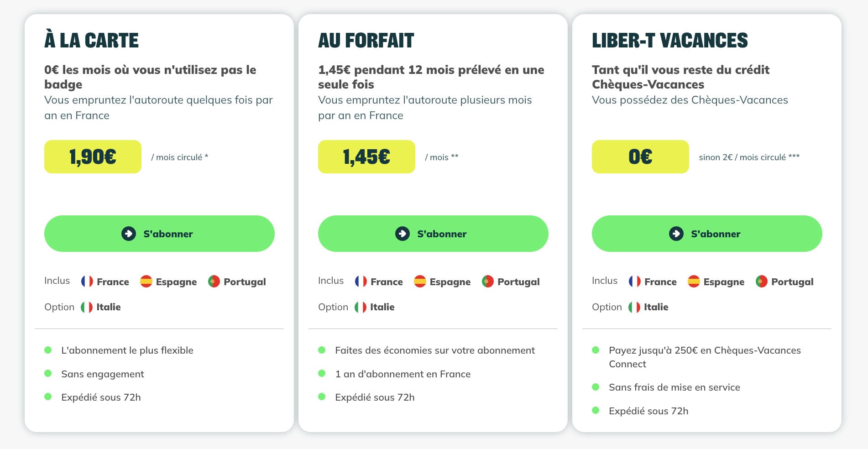The height and width of the screenshot is (449, 868).
Task: Click the arrow icon in À la carte button
Action: (x=129, y=234)
